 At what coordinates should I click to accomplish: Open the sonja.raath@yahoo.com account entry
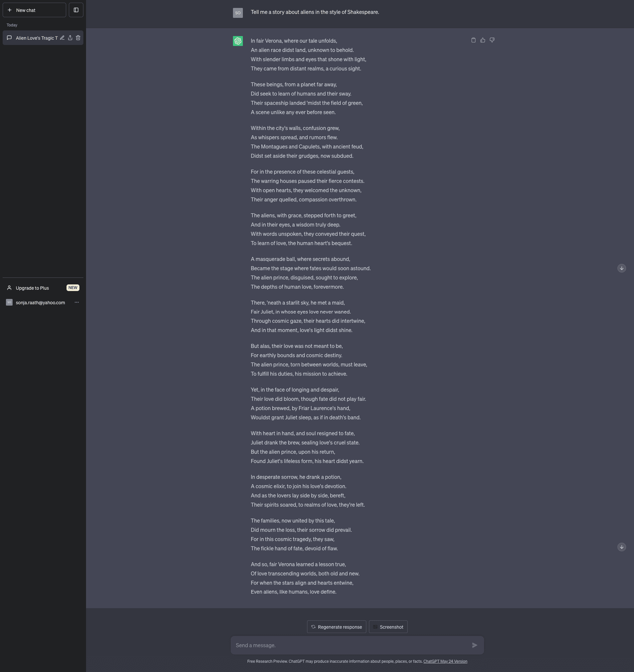pos(40,303)
